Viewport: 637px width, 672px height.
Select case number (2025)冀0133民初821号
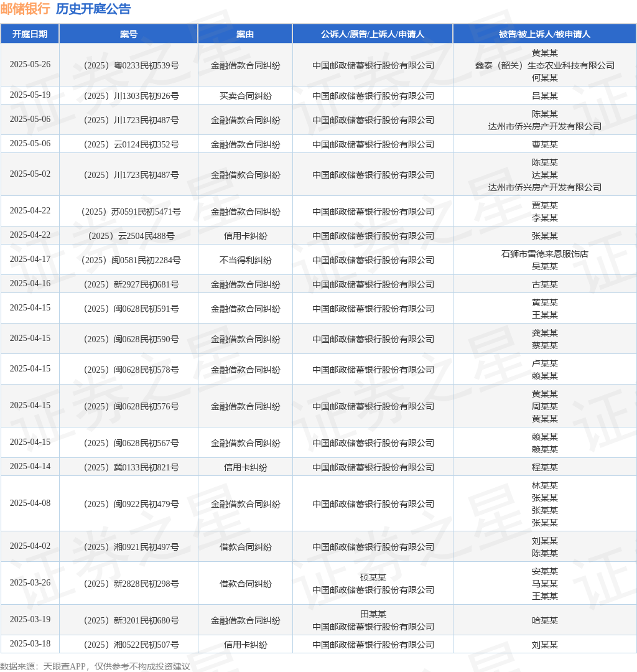click(131, 467)
